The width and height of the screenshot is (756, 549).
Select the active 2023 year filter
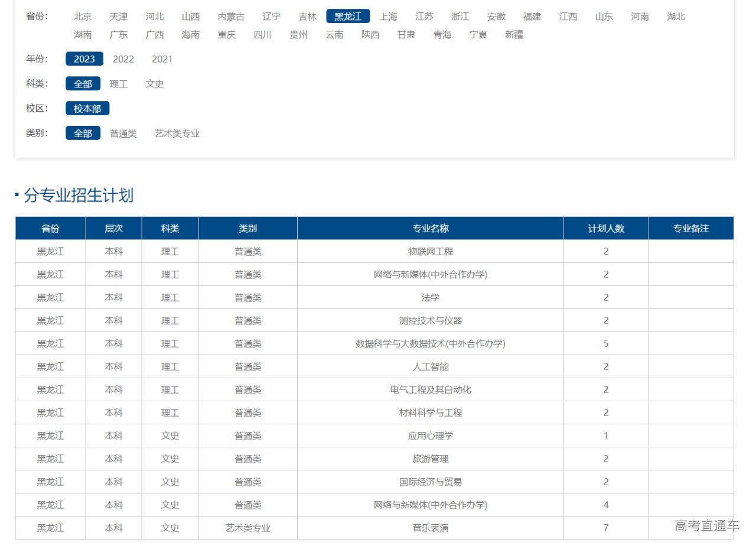(84, 59)
